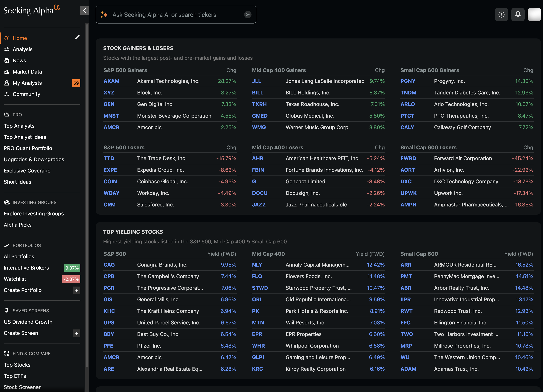Click the FWRD ticker in Small Cap Losers
Image resolution: width=543 pixels, height=392 pixels.
point(408,158)
